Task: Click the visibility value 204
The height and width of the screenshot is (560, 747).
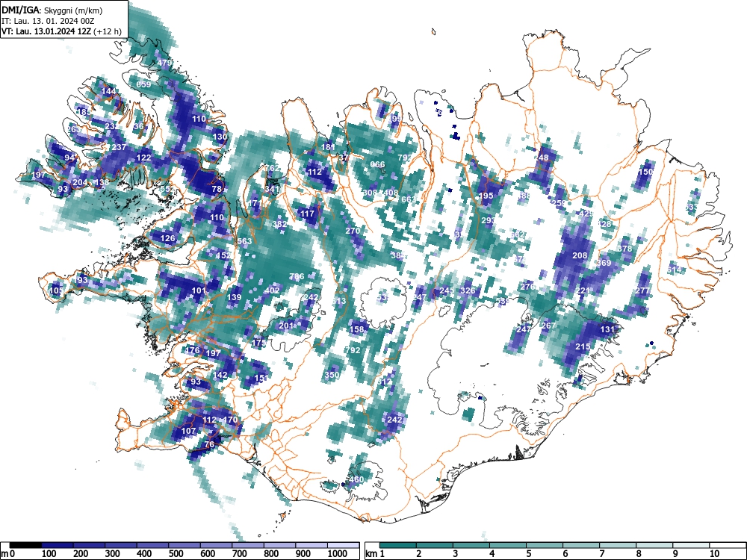Action: [x=80, y=182]
